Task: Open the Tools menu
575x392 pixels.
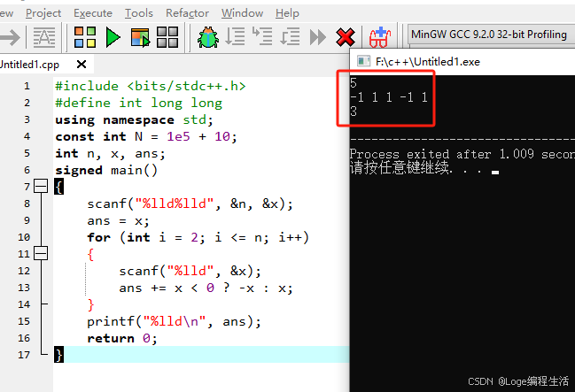Action: (138, 13)
